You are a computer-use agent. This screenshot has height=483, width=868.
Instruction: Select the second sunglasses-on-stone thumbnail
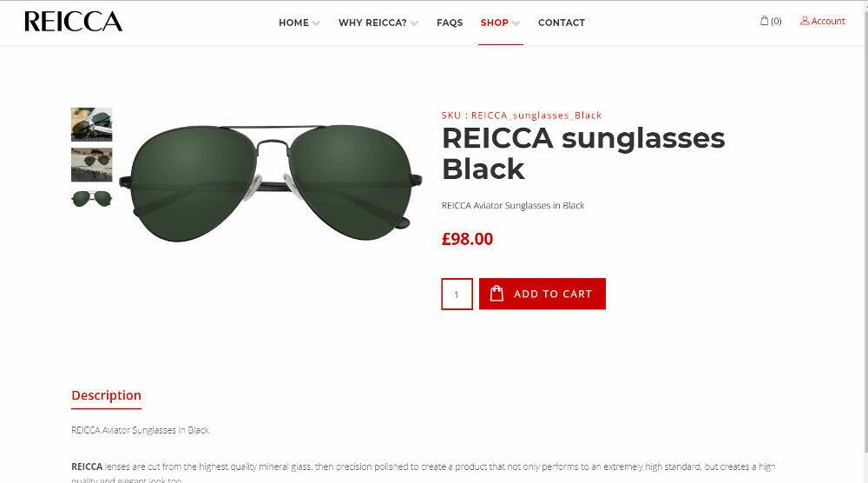92,164
